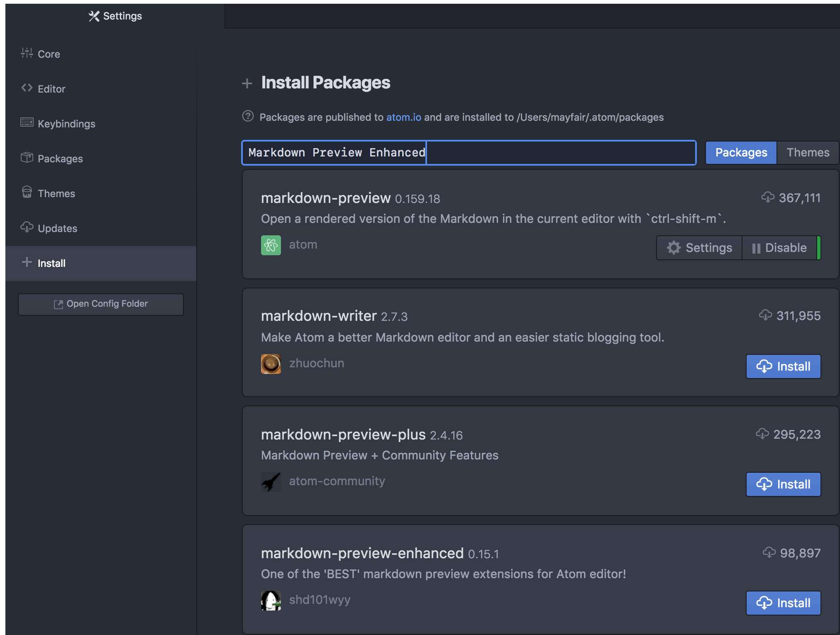Switch search filter to Themes
The image size is (840, 635).
tap(807, 152)
